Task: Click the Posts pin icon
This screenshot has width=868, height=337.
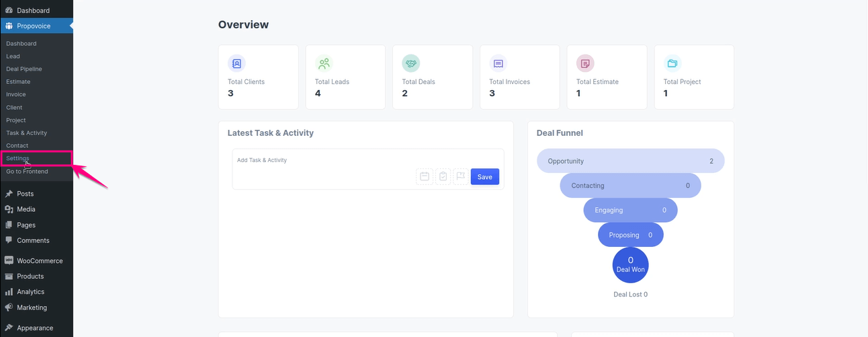Action: tap(9, 194)
